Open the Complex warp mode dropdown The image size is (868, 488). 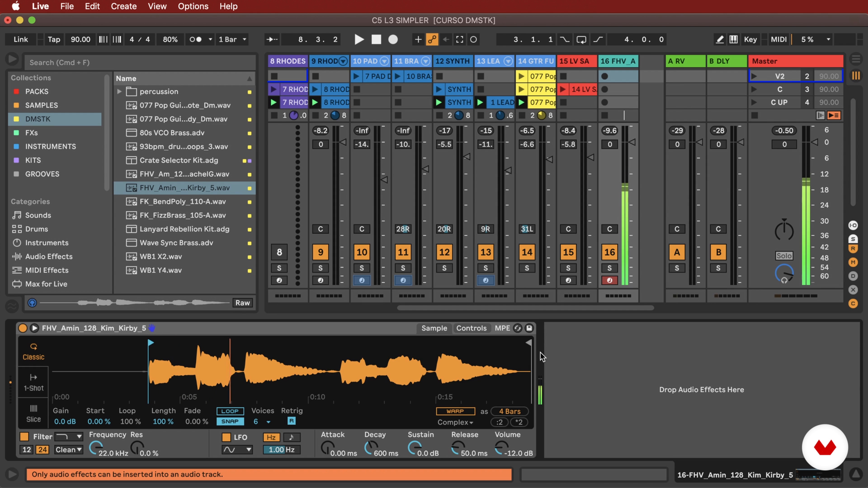click(x=455, y=422)
